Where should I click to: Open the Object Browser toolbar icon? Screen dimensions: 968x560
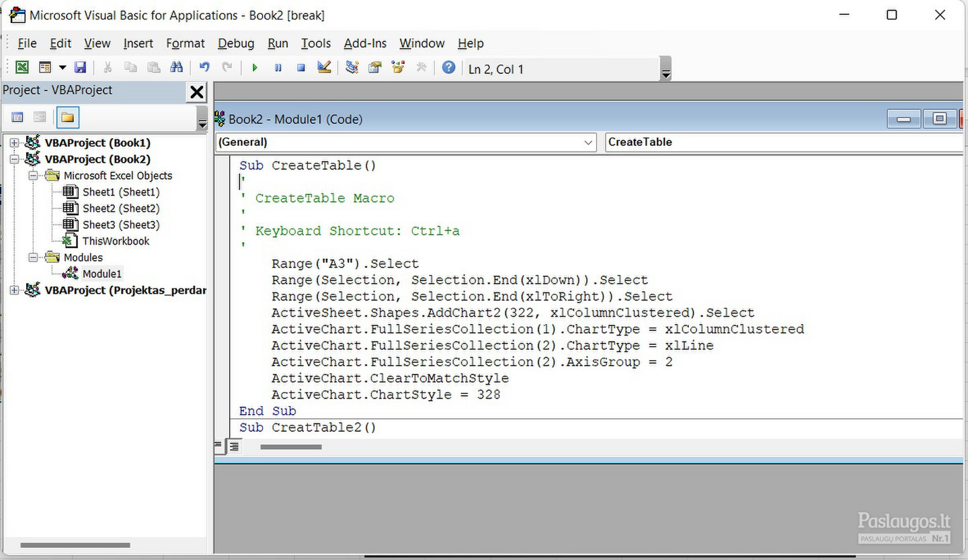click(x=398, y=67)
